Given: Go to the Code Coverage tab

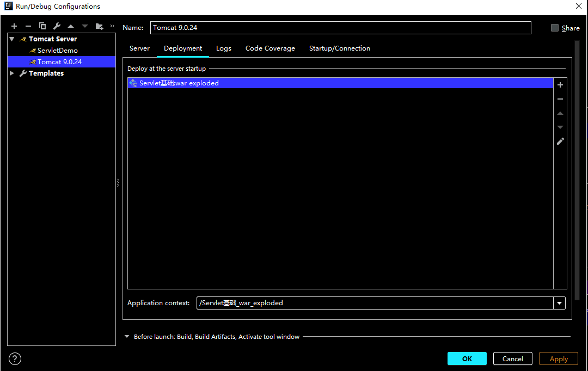Looking at the screenshot, I should (x=270, y=48).
